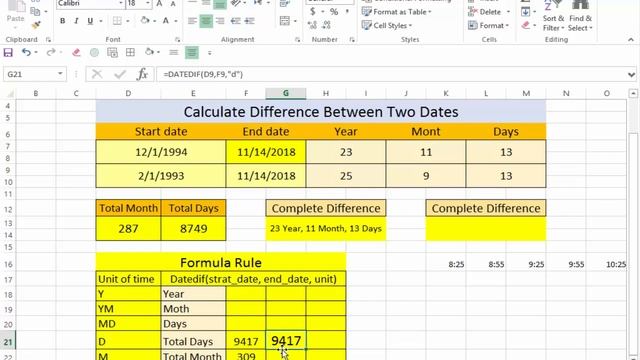Click the formula bar with DATEDIF formula
640x360 pixels.
(392, 74)
